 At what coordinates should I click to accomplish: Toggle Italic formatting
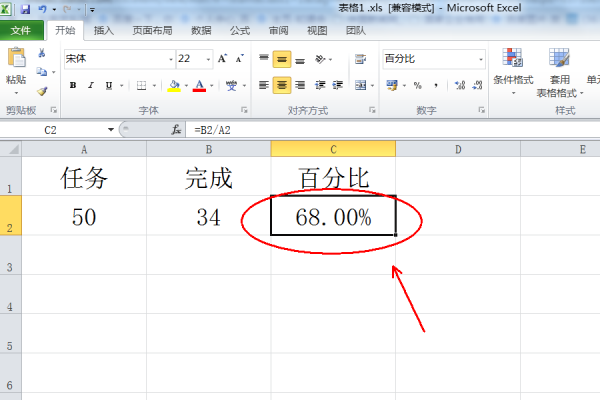91,85
